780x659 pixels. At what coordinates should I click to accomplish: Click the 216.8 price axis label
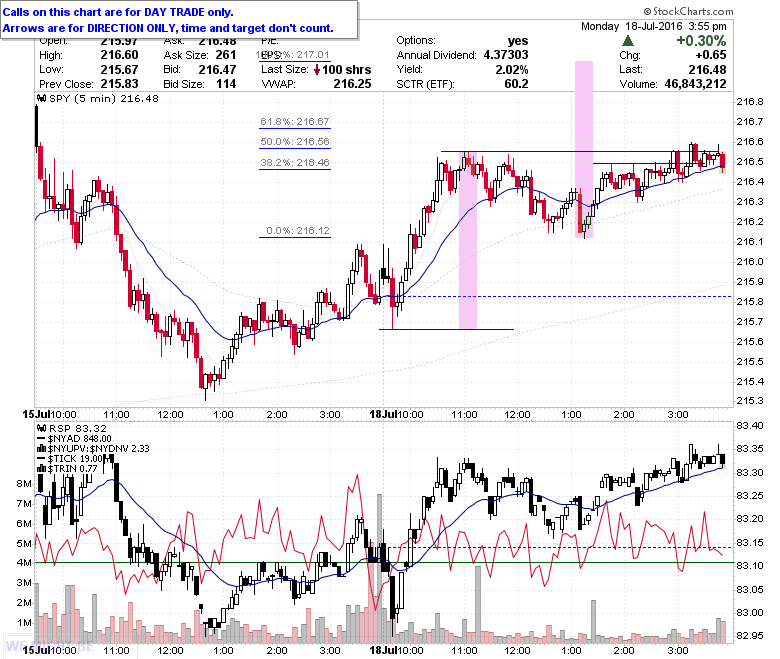pyautogui.click(x=750, y=102)
